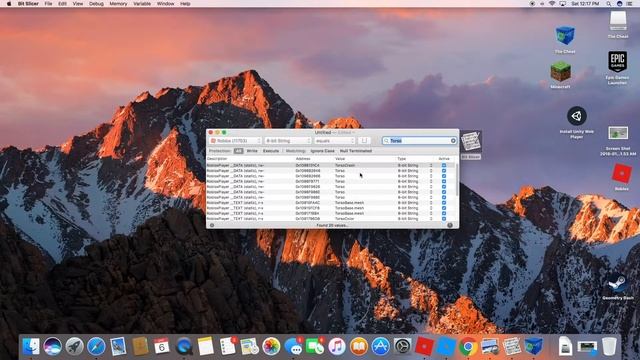This screenshot has width=640, height=360.
Task: Open red Roblox app in the Dock
Action: coord(424,346)
